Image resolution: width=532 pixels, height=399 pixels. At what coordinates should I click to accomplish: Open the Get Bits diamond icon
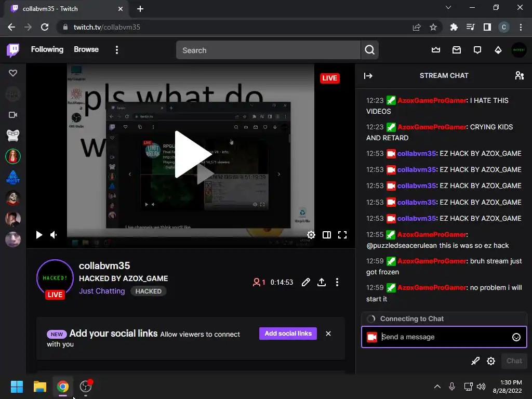[x=498, y=50]
